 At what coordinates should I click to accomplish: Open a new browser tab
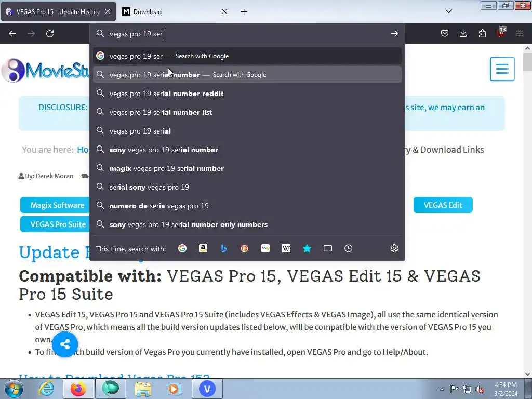pyautogui.click(x=244, y=12)
